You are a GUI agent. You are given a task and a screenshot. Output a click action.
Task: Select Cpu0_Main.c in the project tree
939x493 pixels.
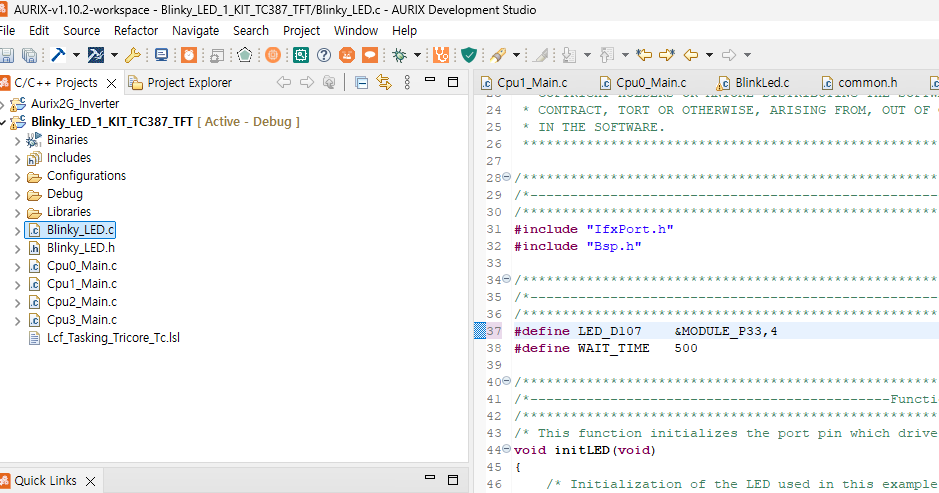coord(82,265)
